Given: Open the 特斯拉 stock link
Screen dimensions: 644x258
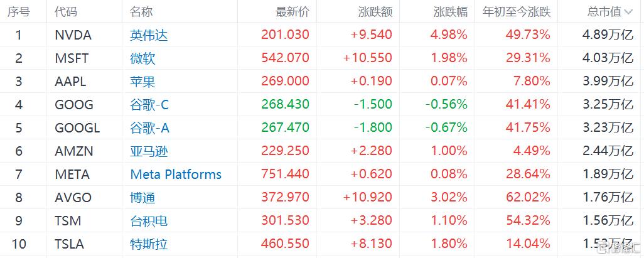Looking at the screenshot, I should coord(149,244).
